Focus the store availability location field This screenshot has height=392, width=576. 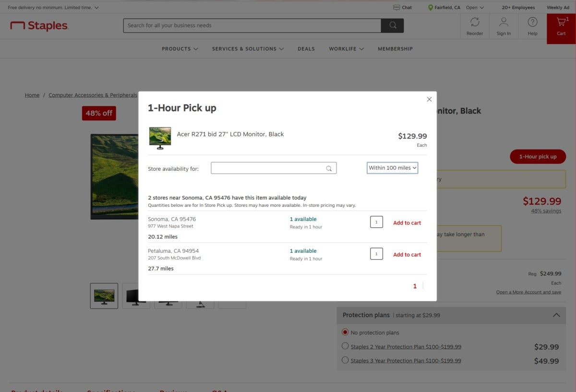click(x=274, y=168)
